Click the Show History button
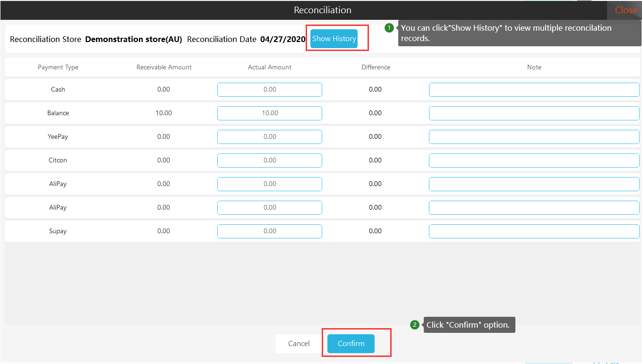The image size is (642, 364). coord(334,39)
